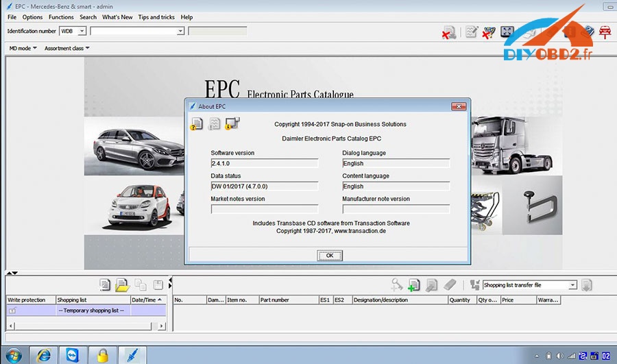
Task: Toggle write protection icon on temporary list
Action: point(12,311)
